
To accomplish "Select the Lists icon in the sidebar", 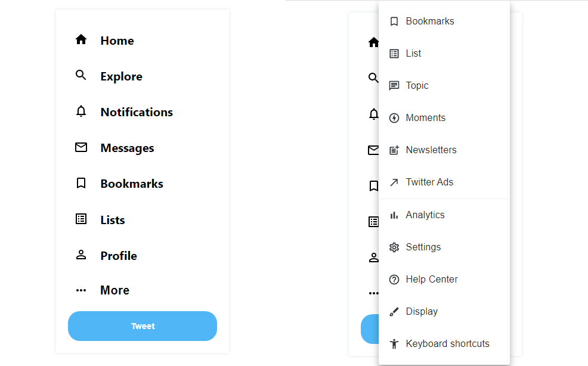I will [81, 219].
